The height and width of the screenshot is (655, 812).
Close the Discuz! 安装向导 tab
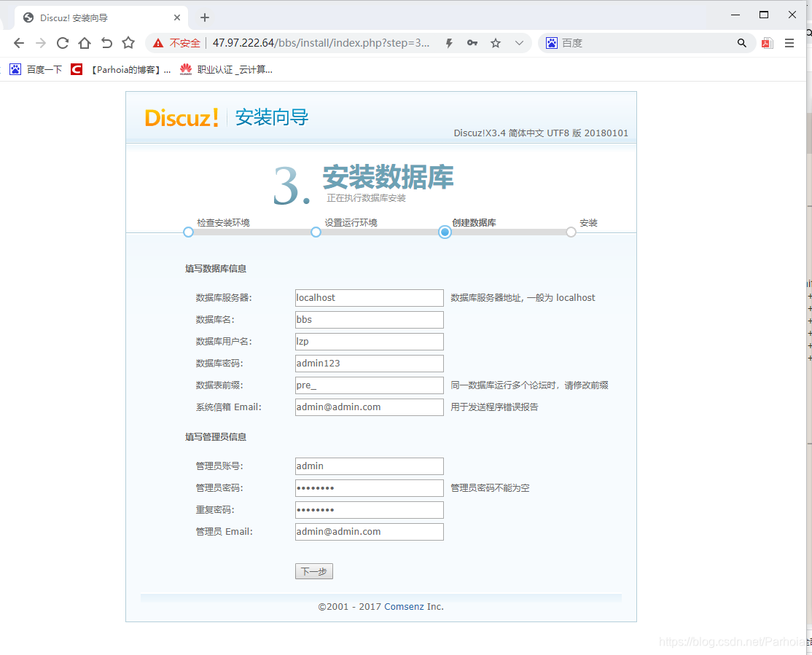point(177,17)
